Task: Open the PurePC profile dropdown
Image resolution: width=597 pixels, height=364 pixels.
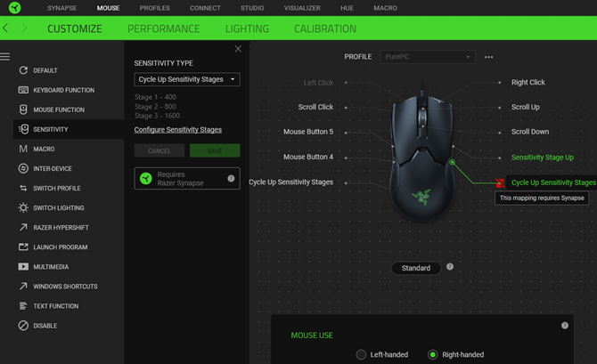Action: (428, 57)
